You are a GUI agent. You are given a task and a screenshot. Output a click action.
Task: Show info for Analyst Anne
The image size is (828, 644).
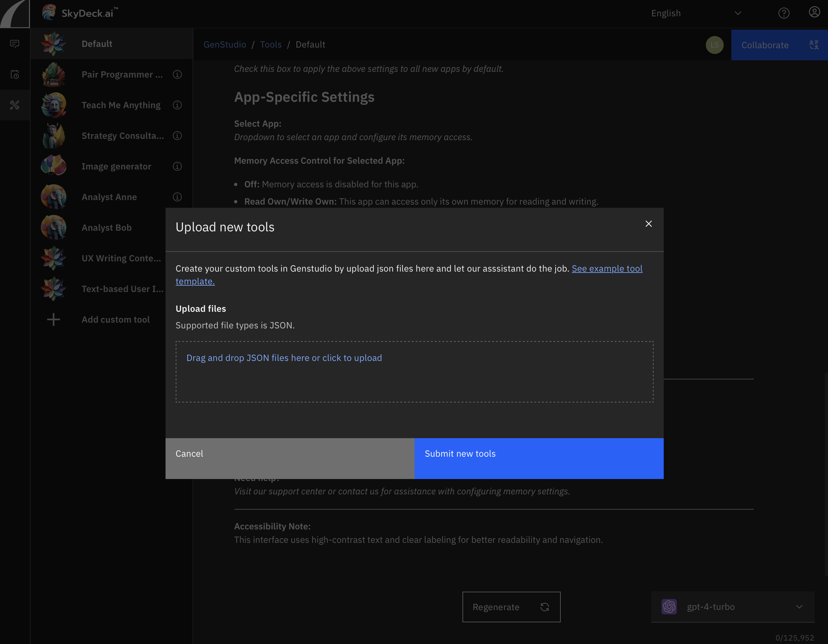[x=177, y=197]
